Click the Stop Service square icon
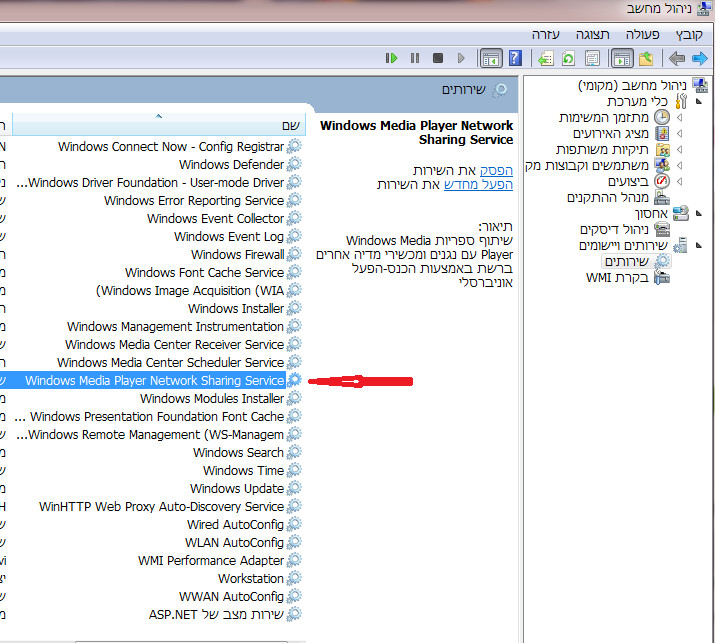The width and height of the screenshot is (715, 643). click(438, 58)
